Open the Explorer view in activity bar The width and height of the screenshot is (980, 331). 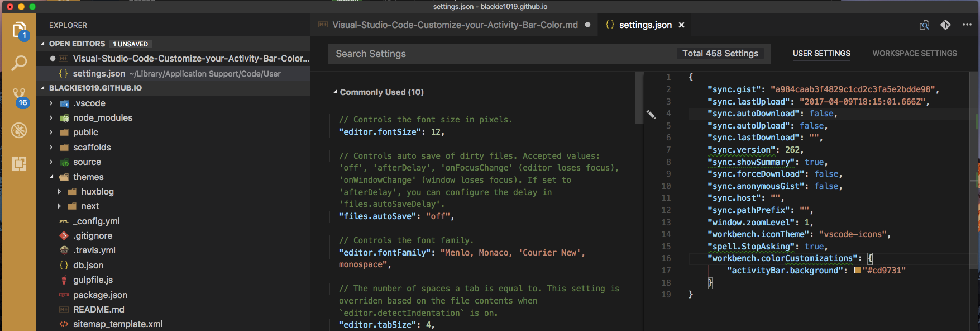tap(19, 29)
